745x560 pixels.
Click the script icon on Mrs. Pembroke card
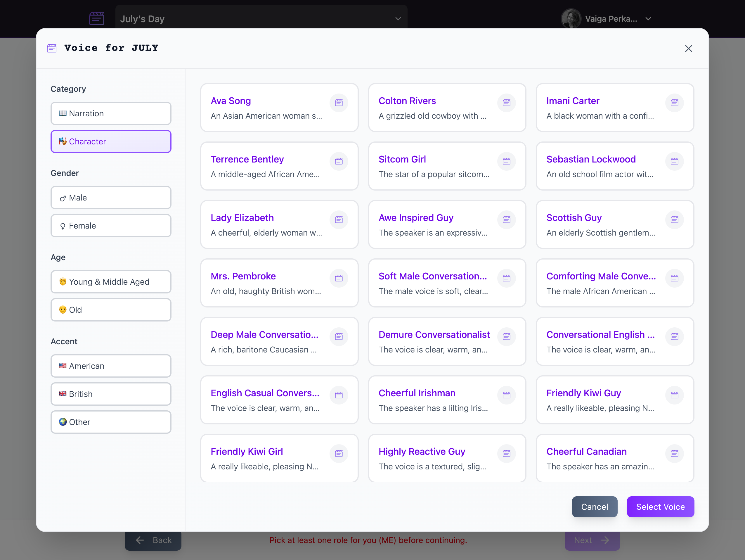pos(339,278)
